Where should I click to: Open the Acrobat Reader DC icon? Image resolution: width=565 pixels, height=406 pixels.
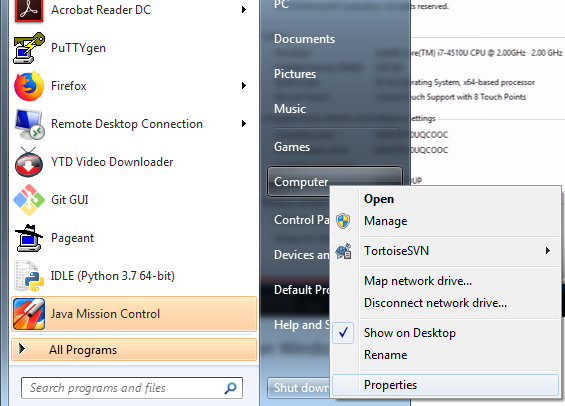(x=29, y=11)
